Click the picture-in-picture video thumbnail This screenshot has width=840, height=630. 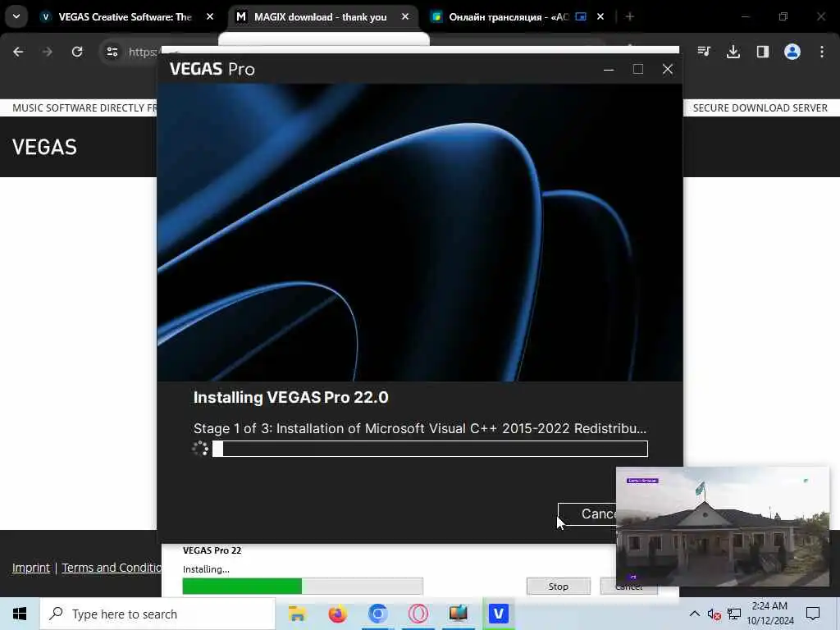[723, 527]
